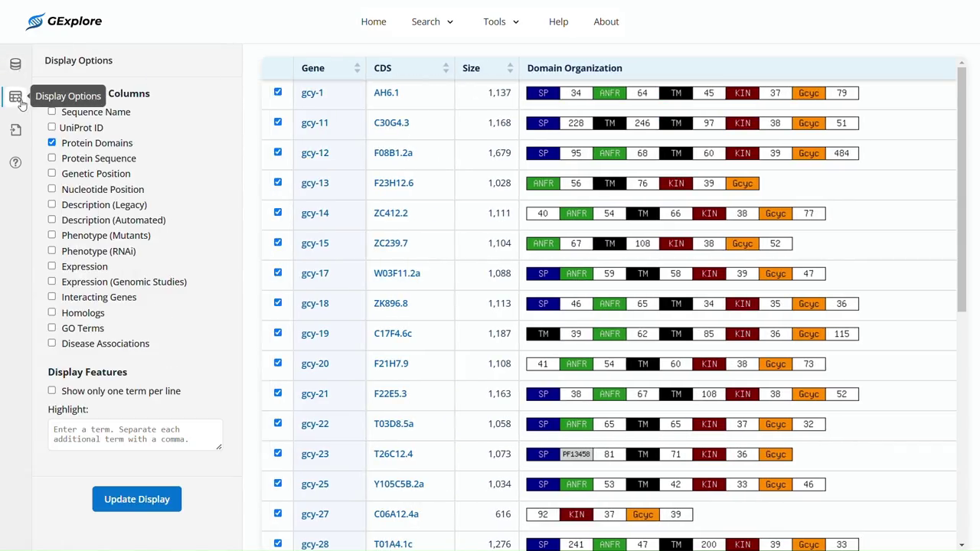The height and width of the screenshot is (551, 980).
Task: Deselect the gcy-14 row checkbox
Action: tap(278, 212)
